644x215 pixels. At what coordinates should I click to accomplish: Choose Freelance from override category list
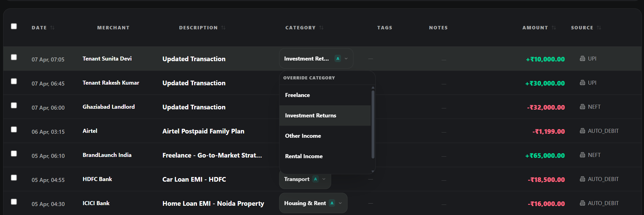(x=297, y=95)
